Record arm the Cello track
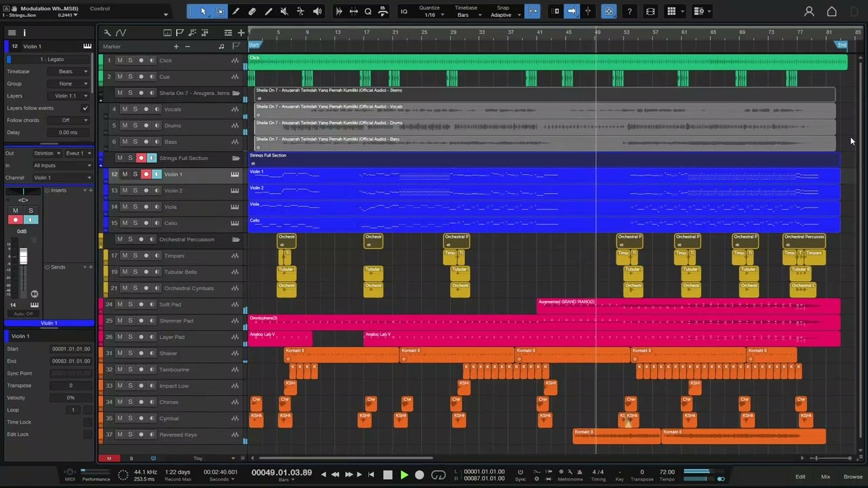 [x=146, y=223]
